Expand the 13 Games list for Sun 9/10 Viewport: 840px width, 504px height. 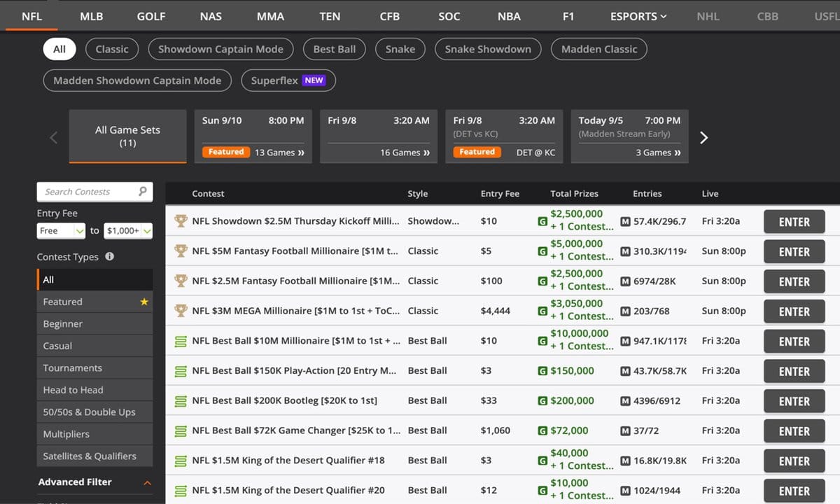click(279, 153)
